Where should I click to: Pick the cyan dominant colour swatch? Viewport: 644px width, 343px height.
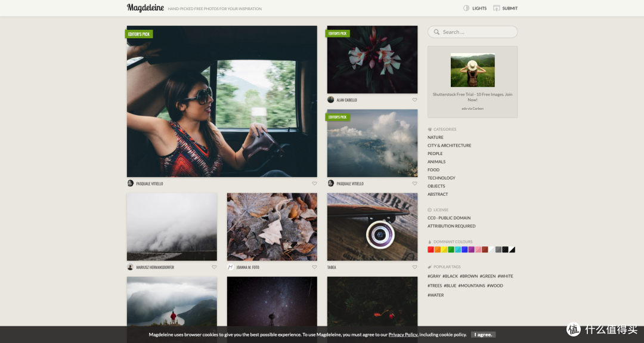[457, 249]
